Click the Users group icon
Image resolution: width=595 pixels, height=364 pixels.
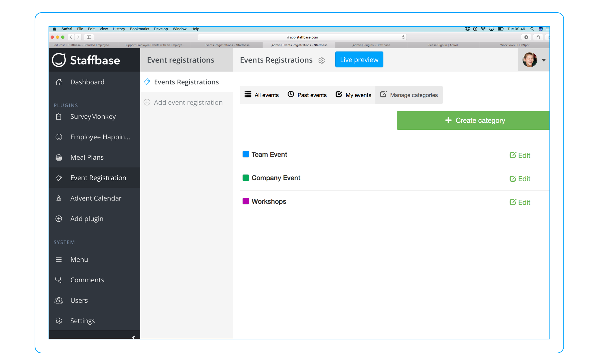pos(59,300)
